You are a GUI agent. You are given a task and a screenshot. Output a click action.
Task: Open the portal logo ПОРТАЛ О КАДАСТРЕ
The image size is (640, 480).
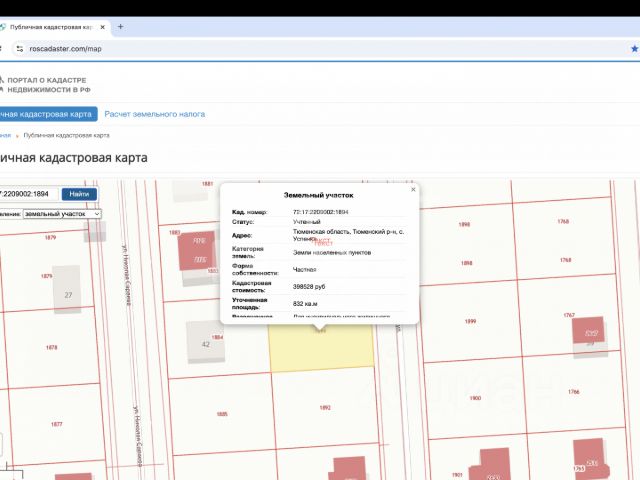point(45,85)
